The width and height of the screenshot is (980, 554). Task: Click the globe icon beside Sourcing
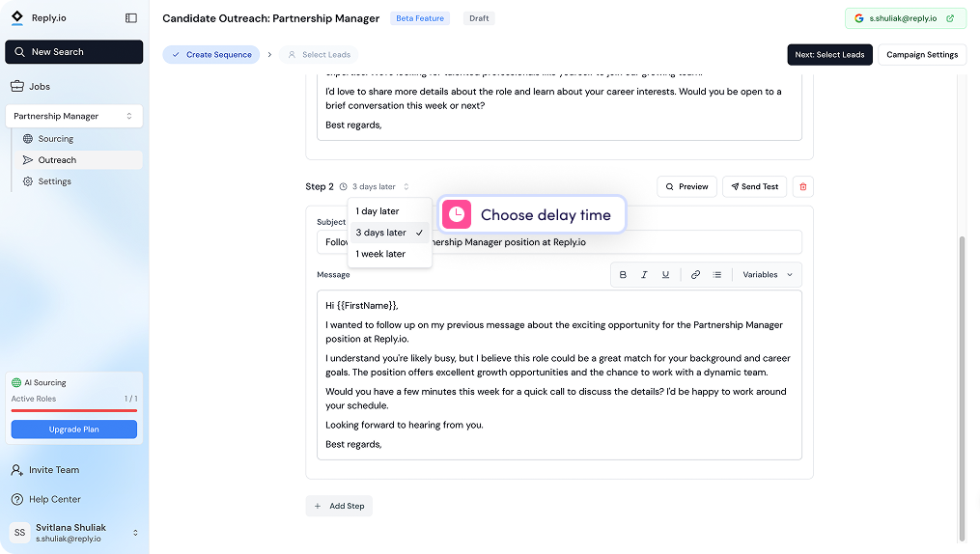27,139
